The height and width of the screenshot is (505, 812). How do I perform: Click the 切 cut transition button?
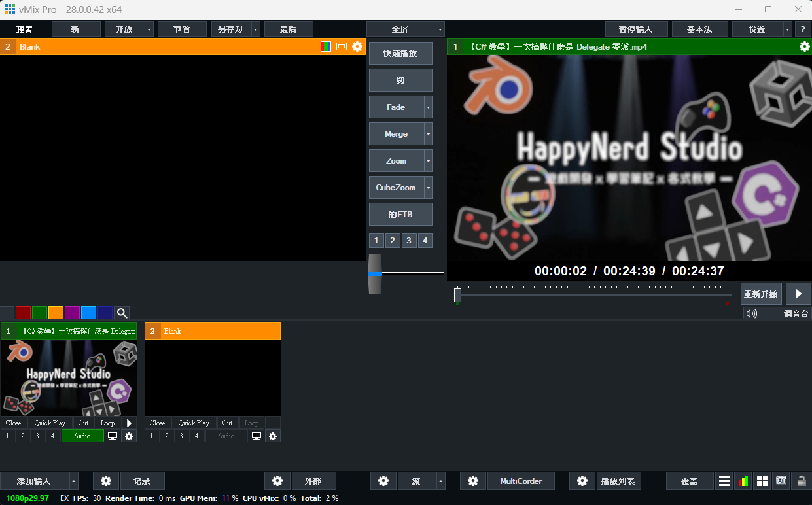(x=400, y=80)
